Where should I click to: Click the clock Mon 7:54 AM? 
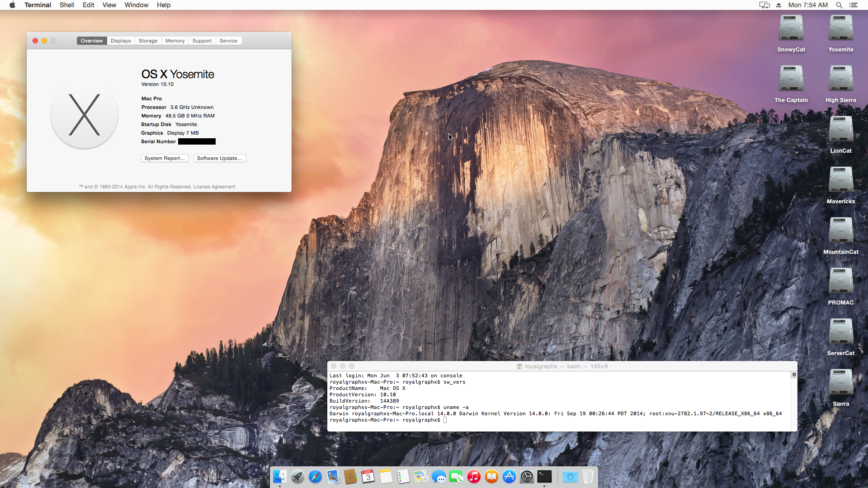click(808, 5)
